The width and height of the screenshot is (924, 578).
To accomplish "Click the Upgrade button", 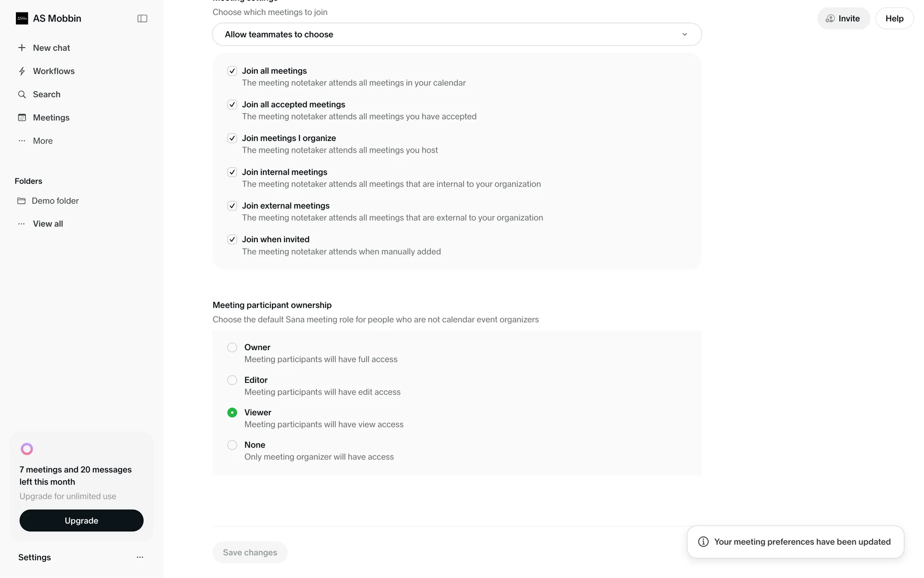I will 81,521.
